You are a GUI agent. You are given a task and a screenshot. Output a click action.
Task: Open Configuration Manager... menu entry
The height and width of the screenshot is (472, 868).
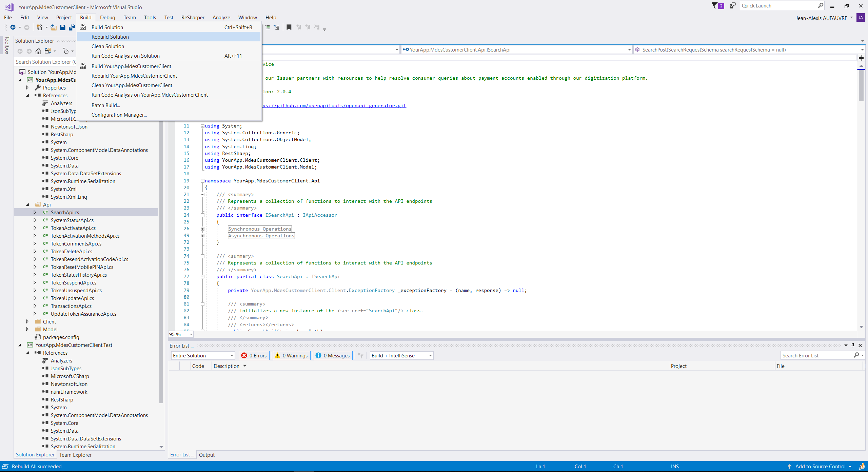[x=169, y=115]
